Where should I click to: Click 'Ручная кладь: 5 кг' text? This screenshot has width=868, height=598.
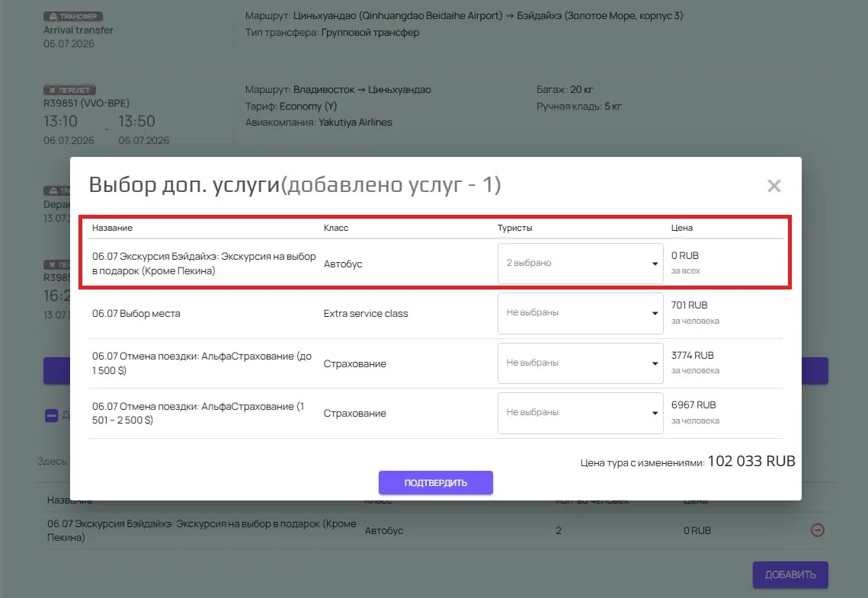(x=578, y=106)
